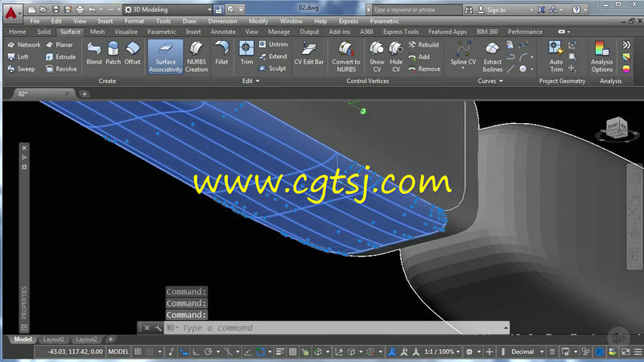This screenshot has width=644, height=362.
Task: Open status bar customization menu
Action: [638, 352]
